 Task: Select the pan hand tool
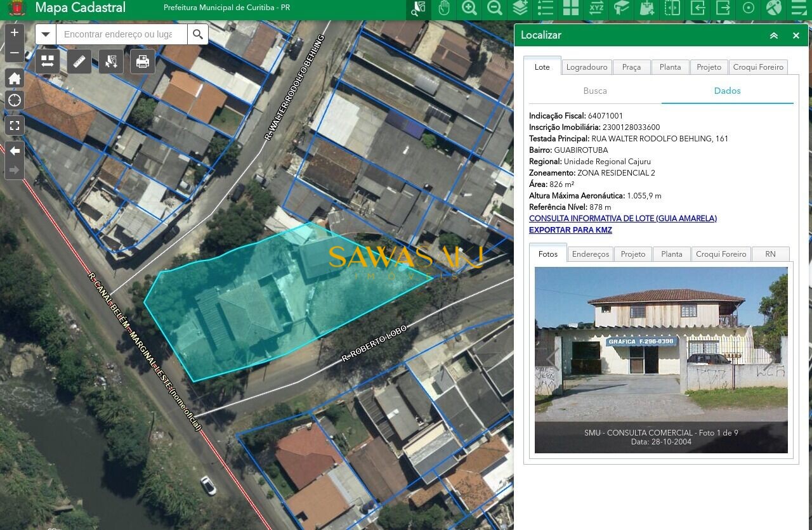(x=443, y=9)
